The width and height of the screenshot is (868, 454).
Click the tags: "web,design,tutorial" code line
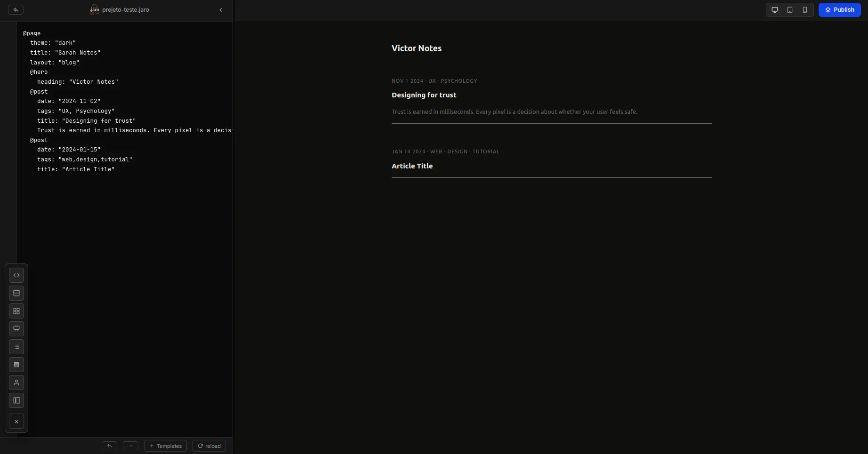(85, 159)
